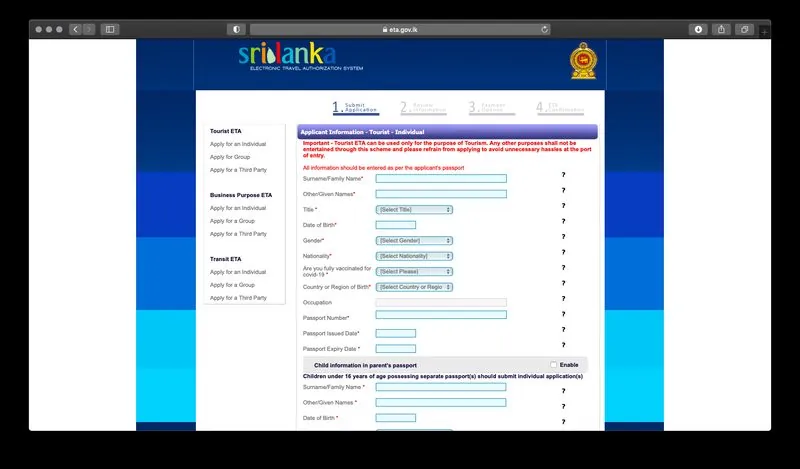Open Apply for a Group under Business Purpose ETA
This screenshot has height=469, width=800.
232,221
